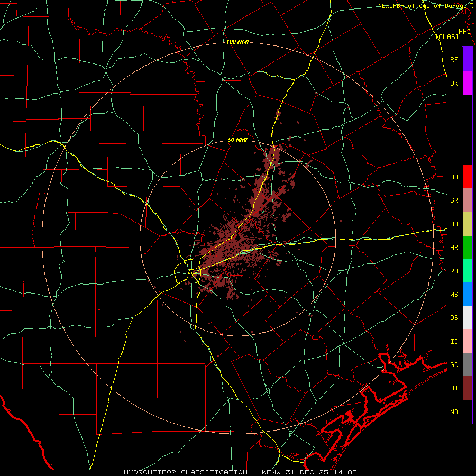Viewport: 476px width, 476px height.
Task: Click the UK legend label text
Action: [454, 83]
